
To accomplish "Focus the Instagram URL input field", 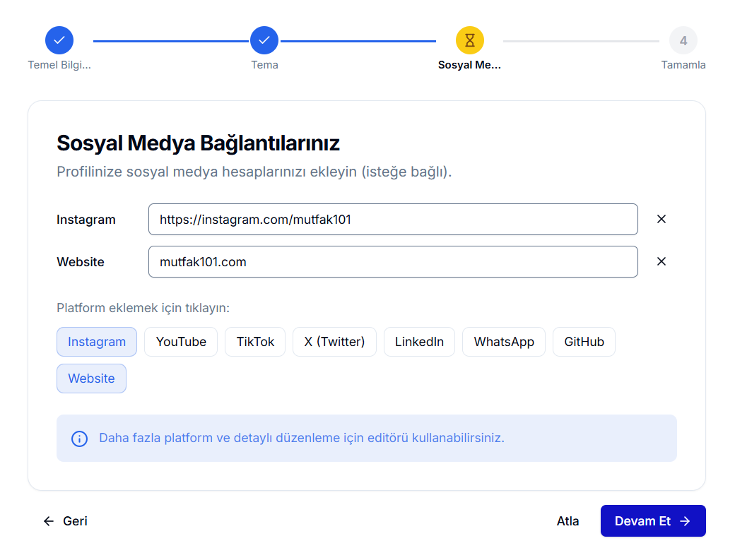I will (x=393, y=220).
